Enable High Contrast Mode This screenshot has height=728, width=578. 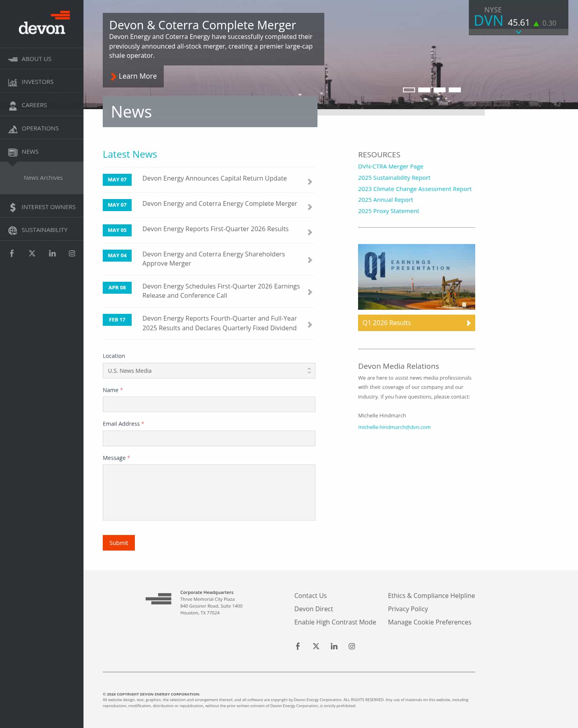pos(335,622)
